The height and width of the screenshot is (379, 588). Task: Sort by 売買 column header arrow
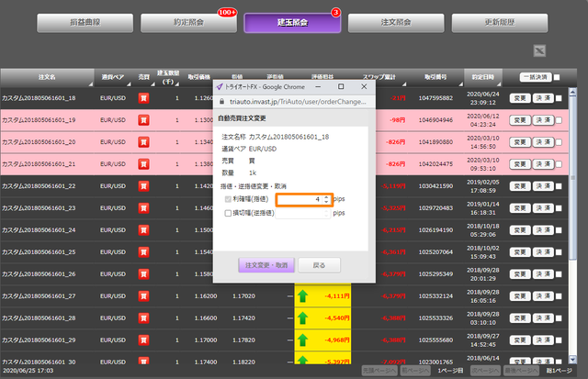pyautogui.click(x=153, y=84)
